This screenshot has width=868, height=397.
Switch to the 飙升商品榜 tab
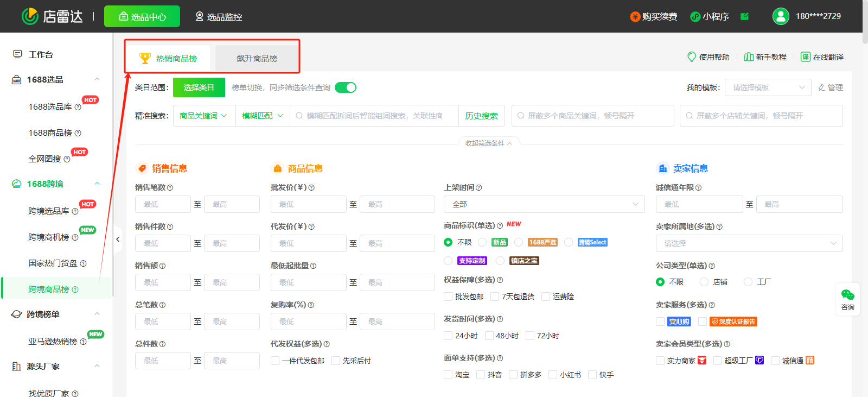[x=257, y=58]
